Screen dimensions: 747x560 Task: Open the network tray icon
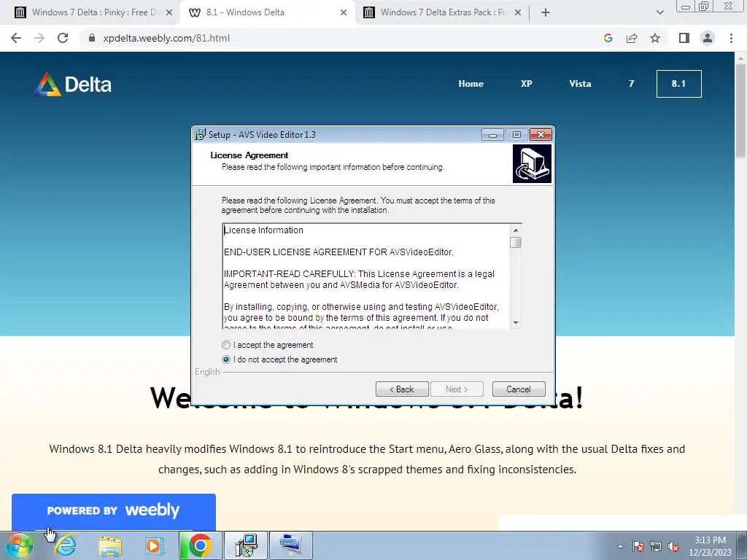656,546
